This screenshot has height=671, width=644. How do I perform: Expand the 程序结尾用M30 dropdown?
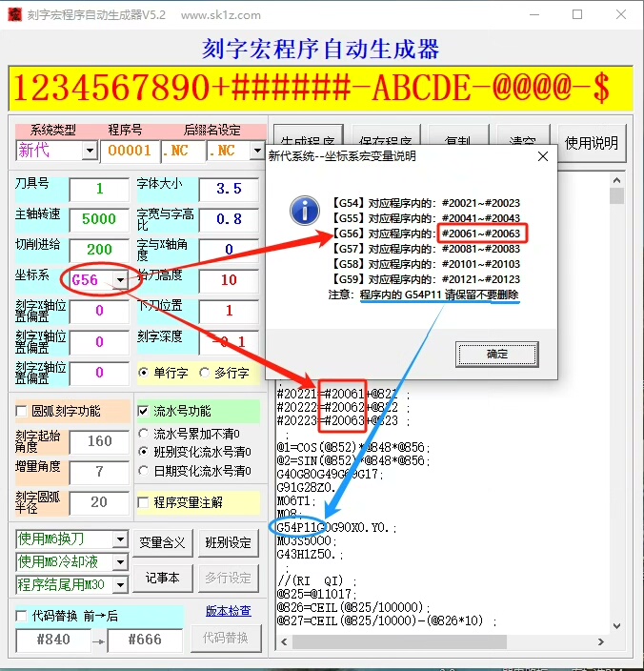121,584
